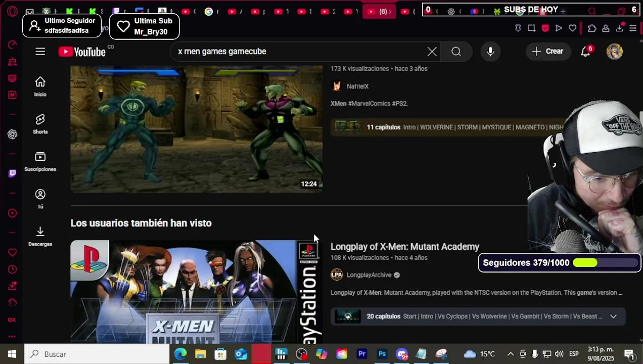
Task: Open Twitch from the Opera sidebar
Action: 12,173
